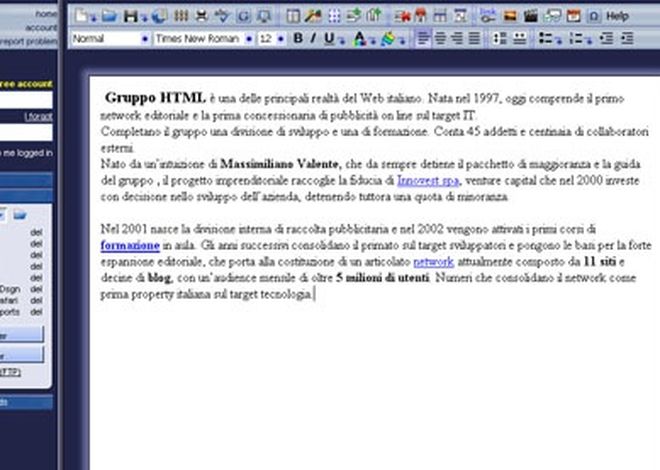Justify the text
The image size is (660, 470).
474,38
